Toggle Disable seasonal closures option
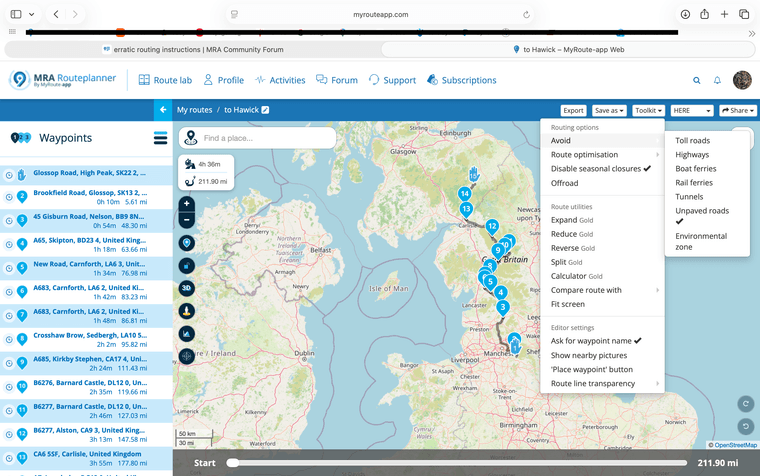This screenshot has width=760, height=476. 601,169
